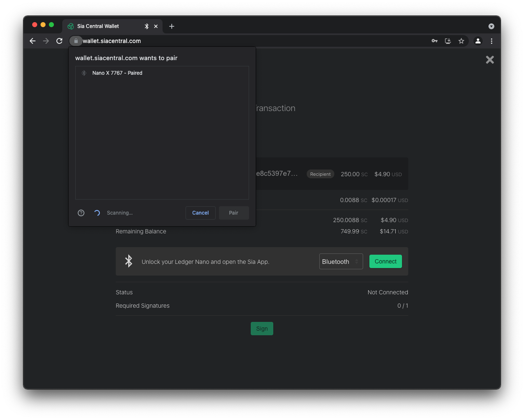The image size is (524, 420).
Task: Click the Remaining Balance label
Action: coord(141,231)
